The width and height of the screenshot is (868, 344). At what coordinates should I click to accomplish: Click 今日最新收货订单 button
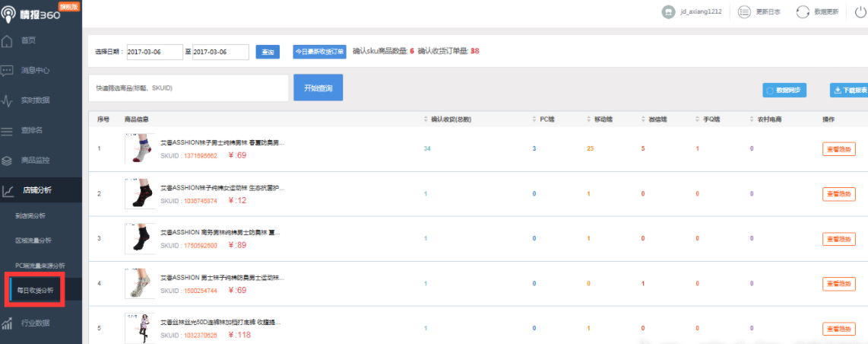[319, 52]
